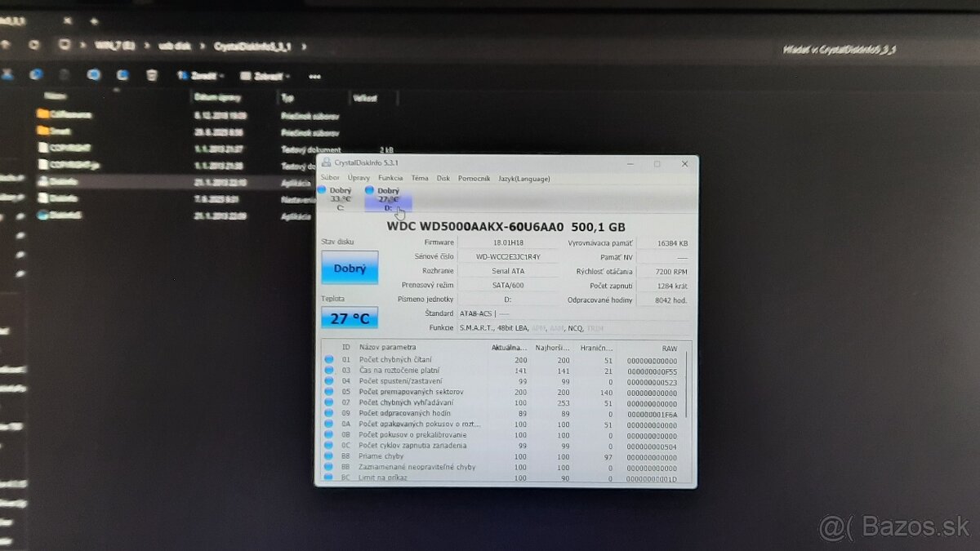Screen dimensions: 980x551
Task: Open the Súbor menu in CrystalDiskInfo
Action: [x=330, y=178]
